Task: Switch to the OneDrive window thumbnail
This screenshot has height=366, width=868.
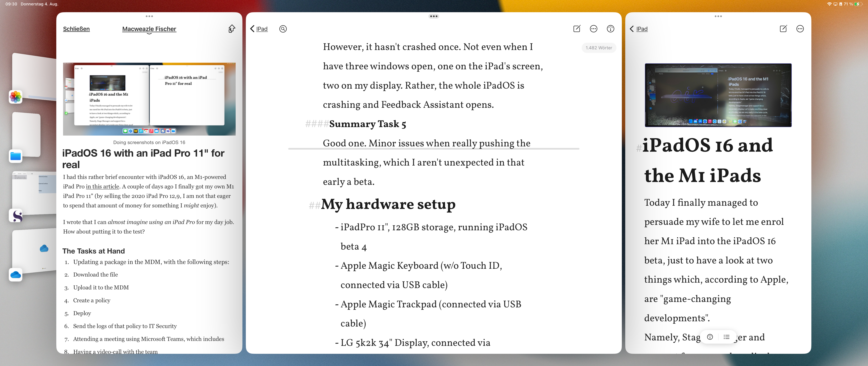Action: [34, 251]
